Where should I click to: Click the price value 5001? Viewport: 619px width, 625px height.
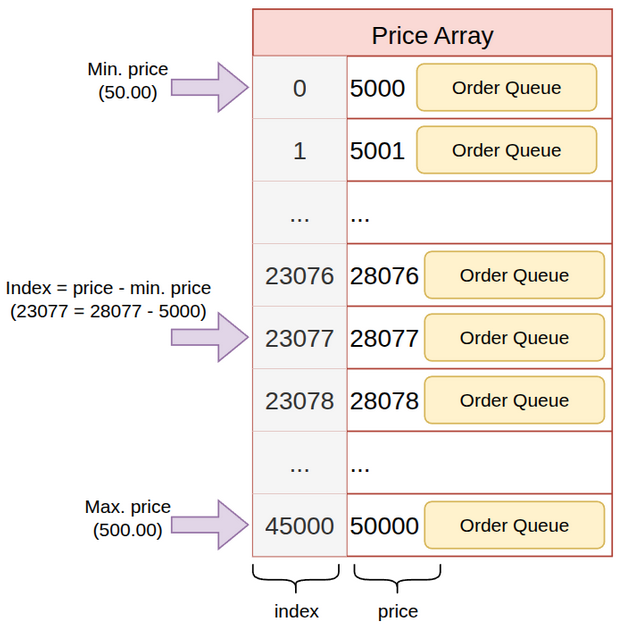[x=378, y=150]
